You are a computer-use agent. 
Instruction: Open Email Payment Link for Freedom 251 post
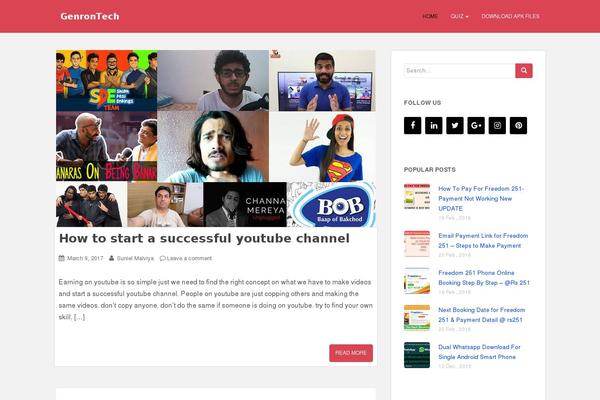(x=483, y=241)
